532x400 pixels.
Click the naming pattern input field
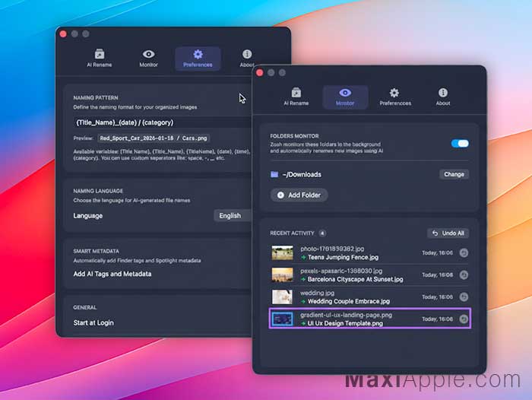pyautogui.click(x=163, y=122)
